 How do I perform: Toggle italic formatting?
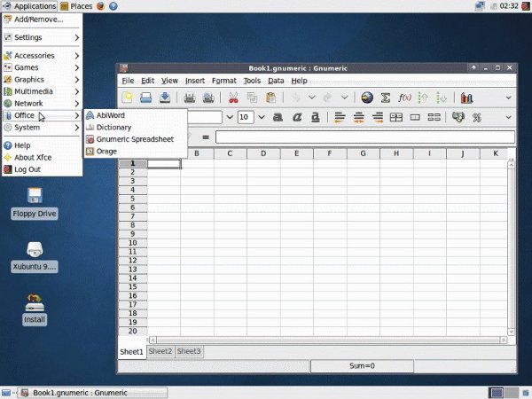click(x=297, y=117)
